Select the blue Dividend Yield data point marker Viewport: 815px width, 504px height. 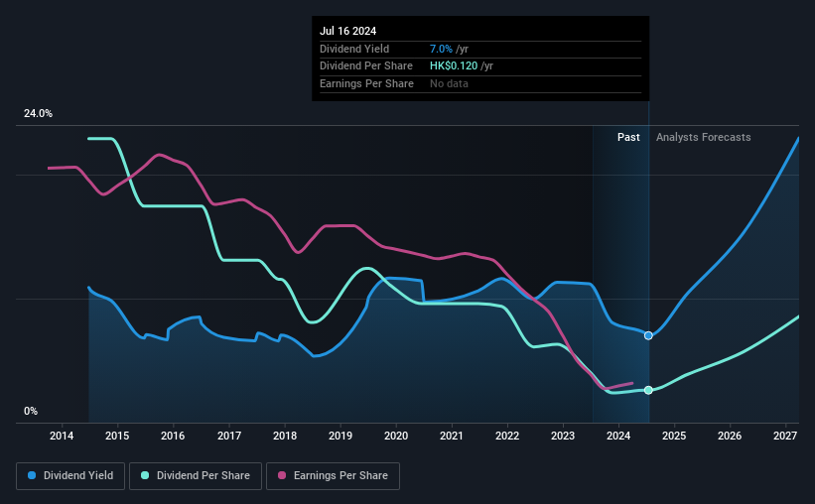click(648, 335)
